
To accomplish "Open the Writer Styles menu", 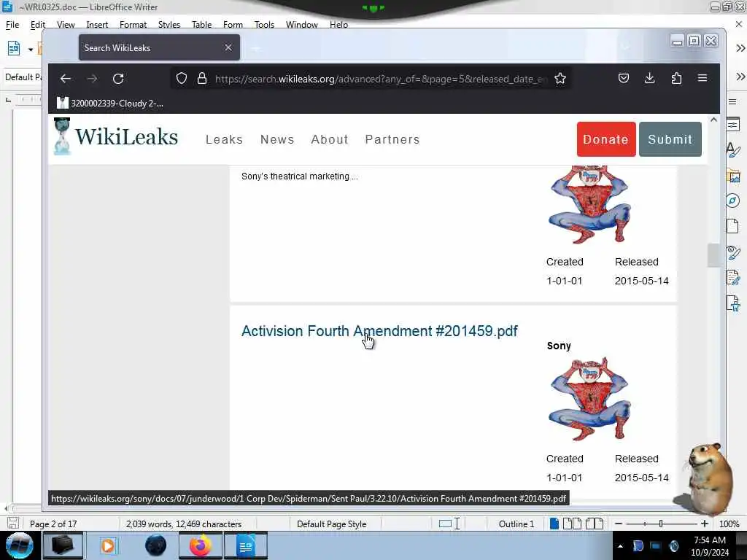I will pyautogui.click(x=169, y=25).
